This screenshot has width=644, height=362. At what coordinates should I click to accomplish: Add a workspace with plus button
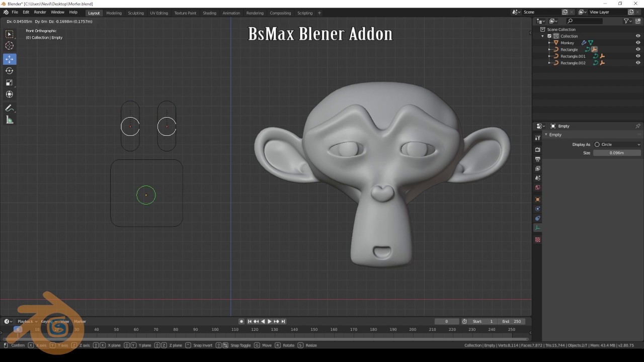pos(319,13)
